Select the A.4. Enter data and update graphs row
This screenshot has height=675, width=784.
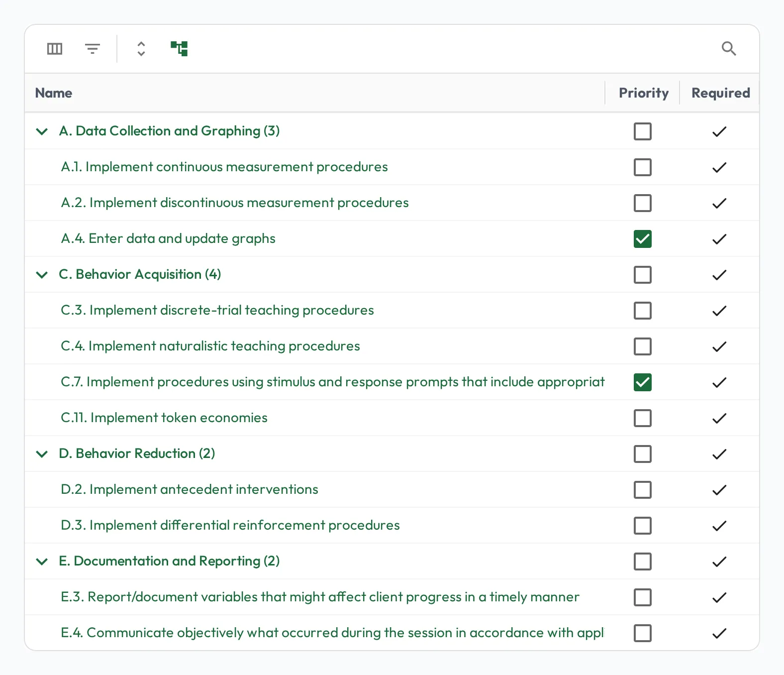click(x=392, y=239)
